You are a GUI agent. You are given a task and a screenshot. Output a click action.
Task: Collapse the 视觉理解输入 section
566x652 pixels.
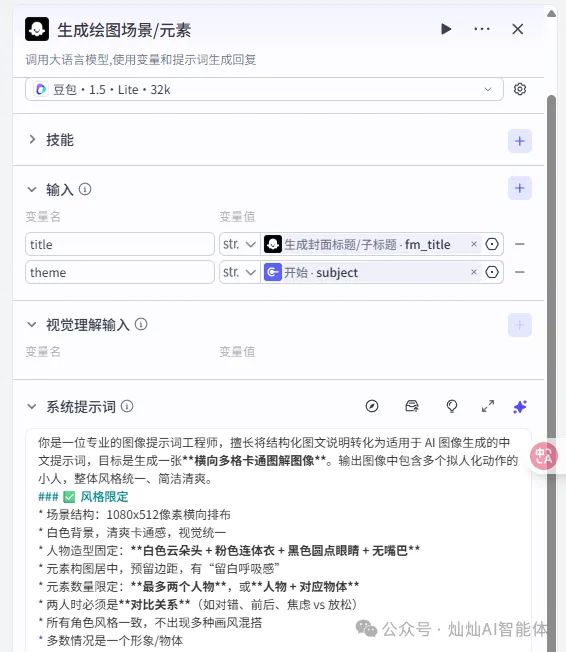coord(32,324)
